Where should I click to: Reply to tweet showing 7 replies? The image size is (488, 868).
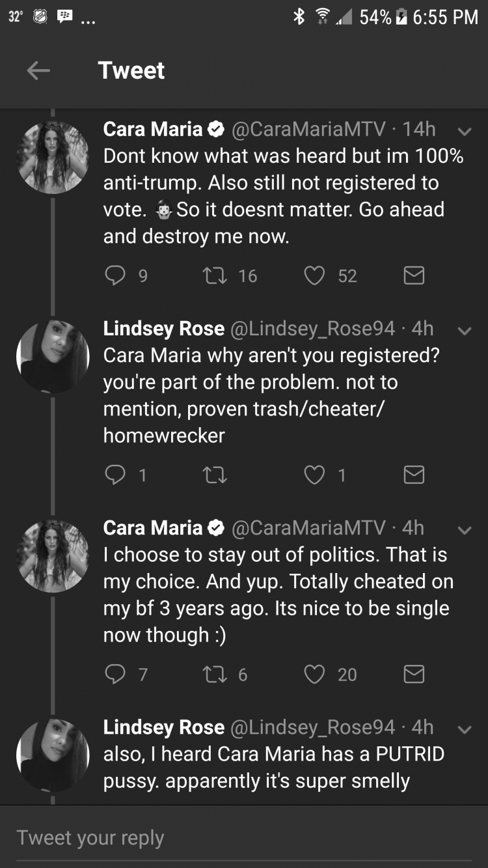pyautogui.click(x=115, y=675)
